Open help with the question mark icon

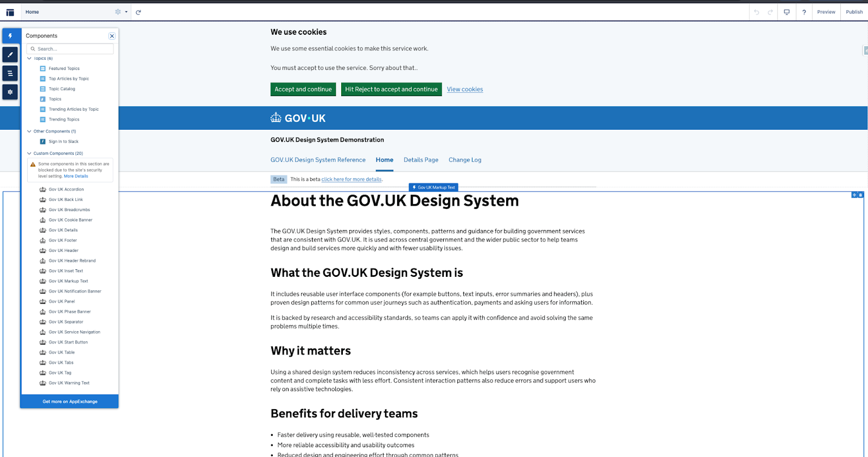point(804,12)
